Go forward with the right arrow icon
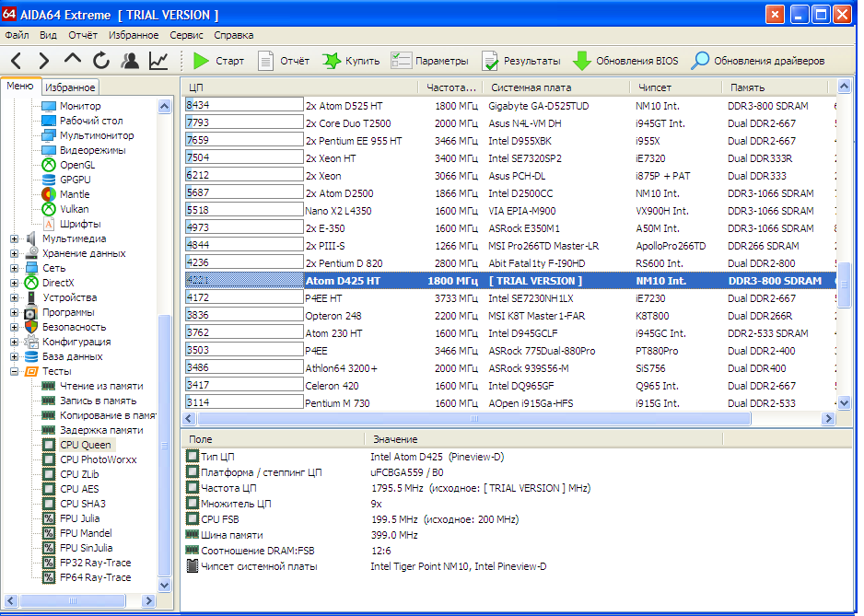The image size is (864, 616). point(44,61)
